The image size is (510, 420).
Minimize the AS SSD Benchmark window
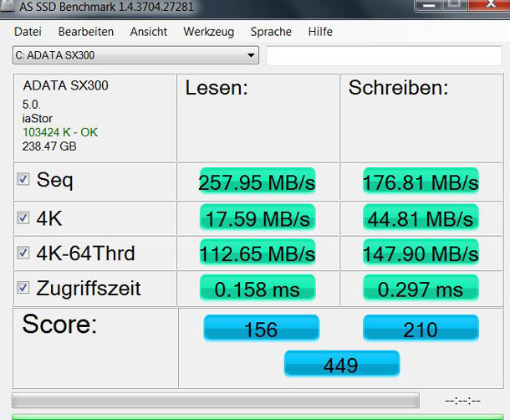point(429,5)
